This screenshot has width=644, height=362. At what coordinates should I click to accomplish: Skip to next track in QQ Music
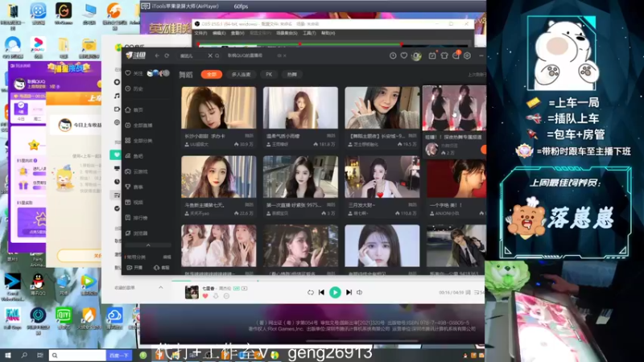(349, 292)
